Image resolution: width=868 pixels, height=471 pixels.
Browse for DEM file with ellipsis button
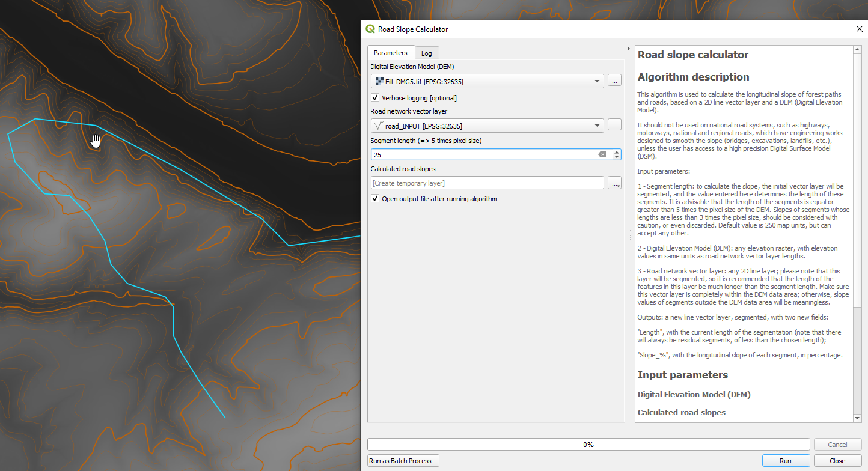[x=614, y=81]
